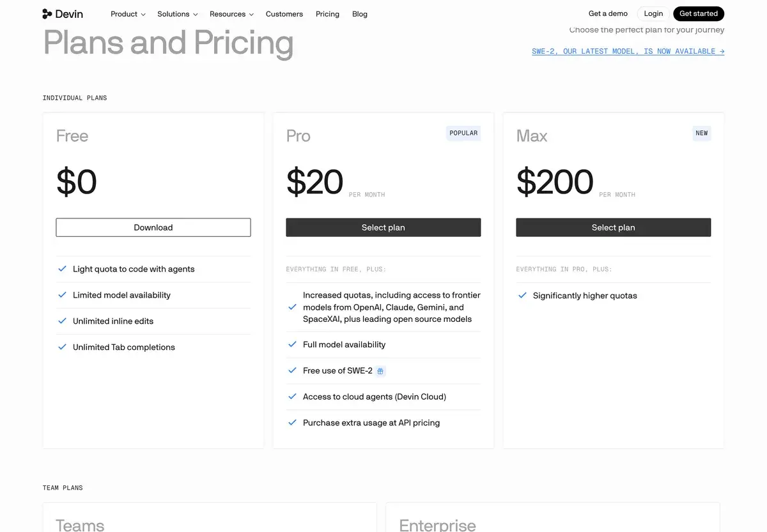Click Download on the Free plan
Image resolution: width=767 pixels, height=532 pixels.
tap(153, 227)
